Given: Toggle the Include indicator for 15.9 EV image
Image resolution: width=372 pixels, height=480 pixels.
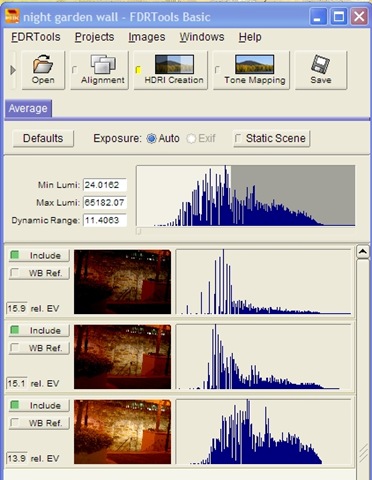Looking at the screenshot, I should pyautogui.click(x=14, y=255).
